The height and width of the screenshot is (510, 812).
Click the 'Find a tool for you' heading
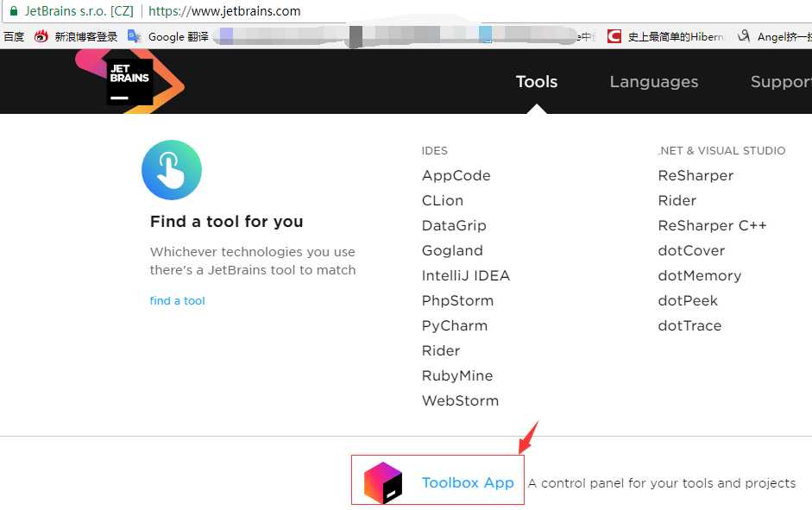226,222
